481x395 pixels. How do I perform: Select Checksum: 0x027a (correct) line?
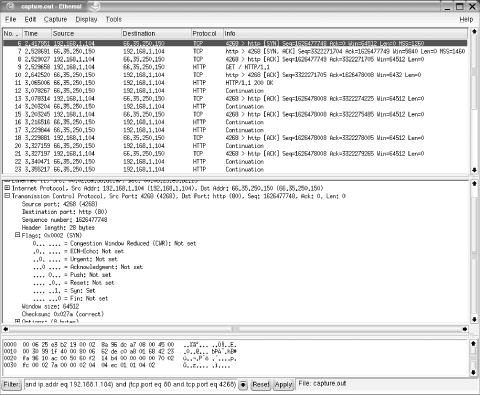coord(63,314)
